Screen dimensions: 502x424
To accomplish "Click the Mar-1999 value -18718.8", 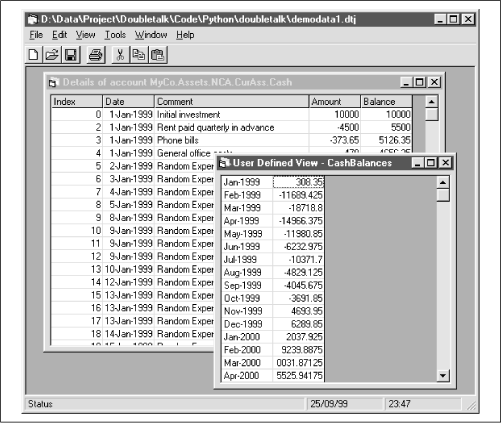I will [x=298, y=208].
